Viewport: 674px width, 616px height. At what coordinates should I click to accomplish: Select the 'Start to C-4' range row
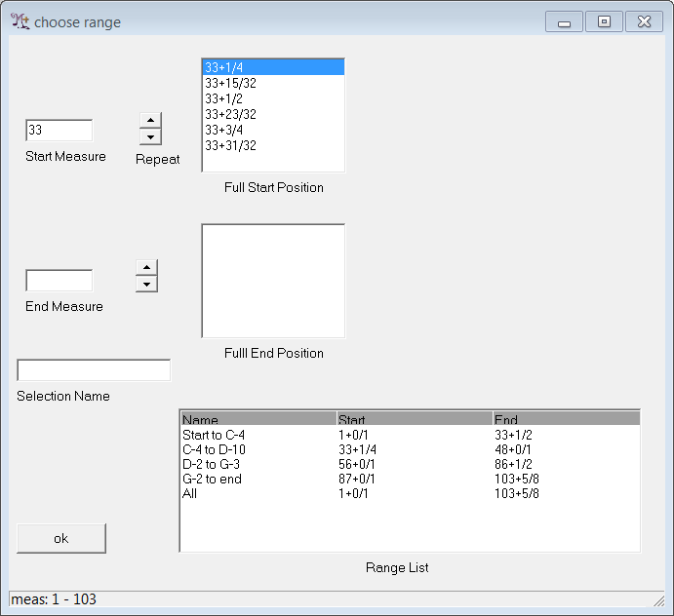click(214, 435)
